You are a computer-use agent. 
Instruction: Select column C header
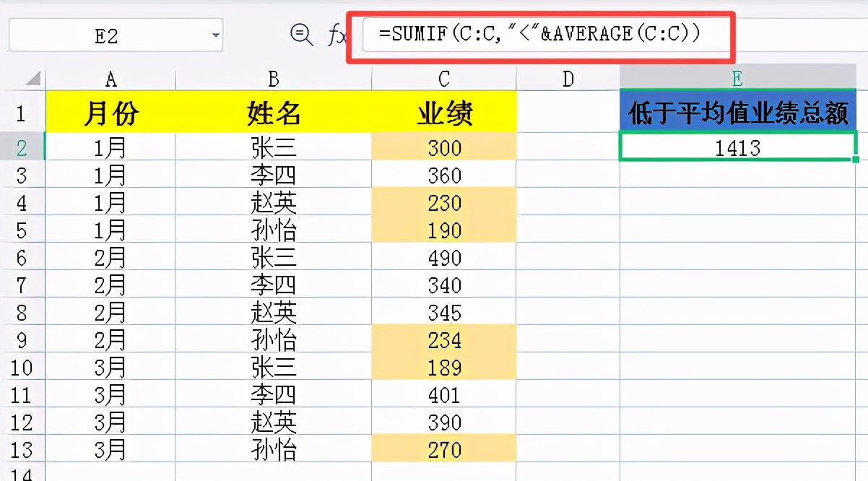[444, 79]
